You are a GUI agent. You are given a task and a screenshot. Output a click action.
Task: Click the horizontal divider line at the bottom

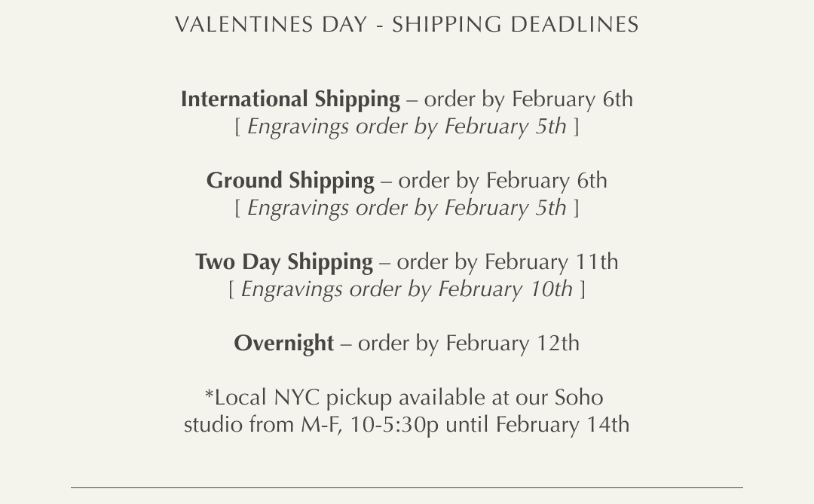pyautogui.click(x=407, y=488)
